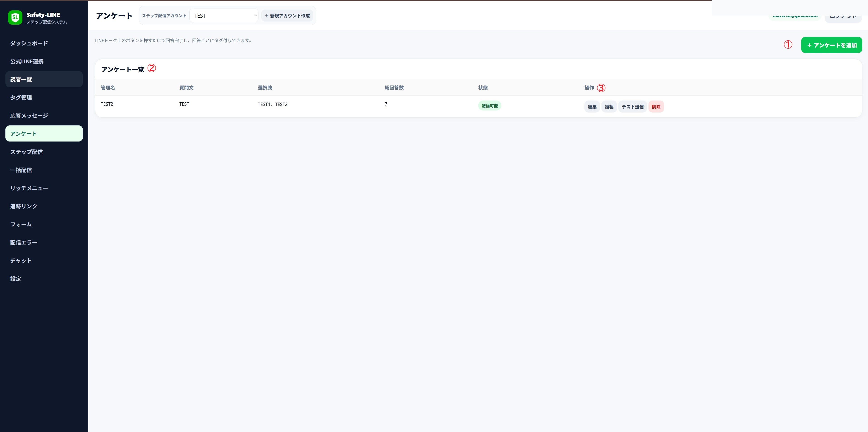Click the 新規アカウント作成 button

coord(287,15)
